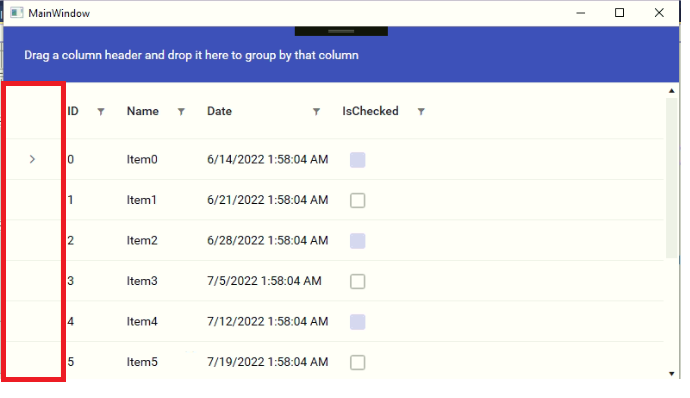
Task: Sort by the Date column header
Action: [x=219, y=111]
